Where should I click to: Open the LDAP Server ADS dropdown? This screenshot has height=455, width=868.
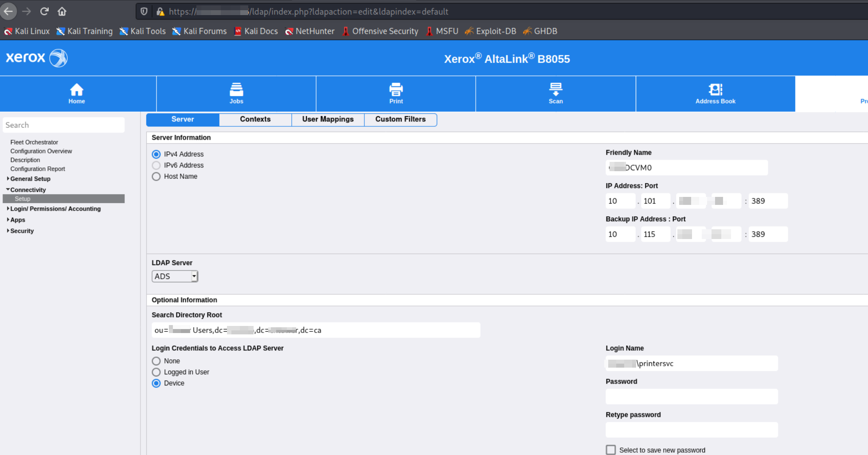175,276
